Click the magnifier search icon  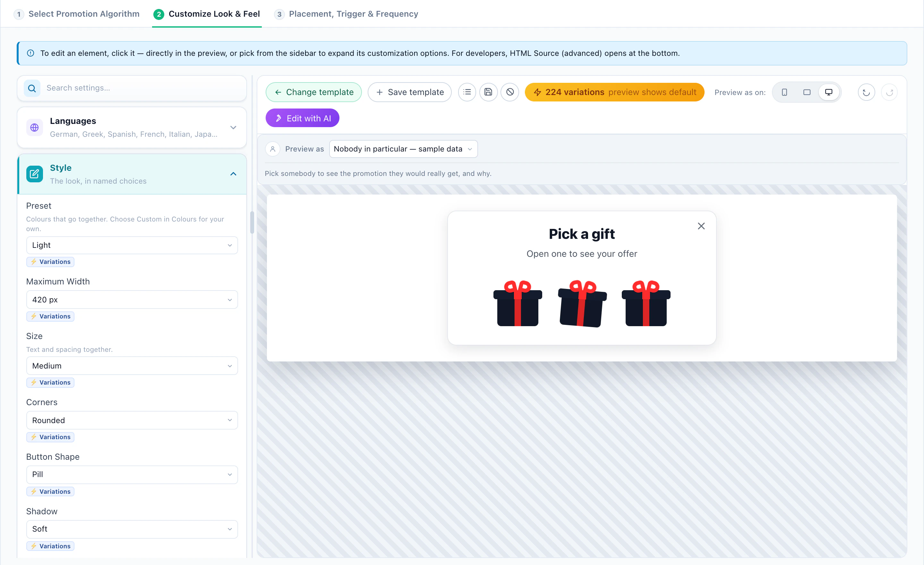32,88
